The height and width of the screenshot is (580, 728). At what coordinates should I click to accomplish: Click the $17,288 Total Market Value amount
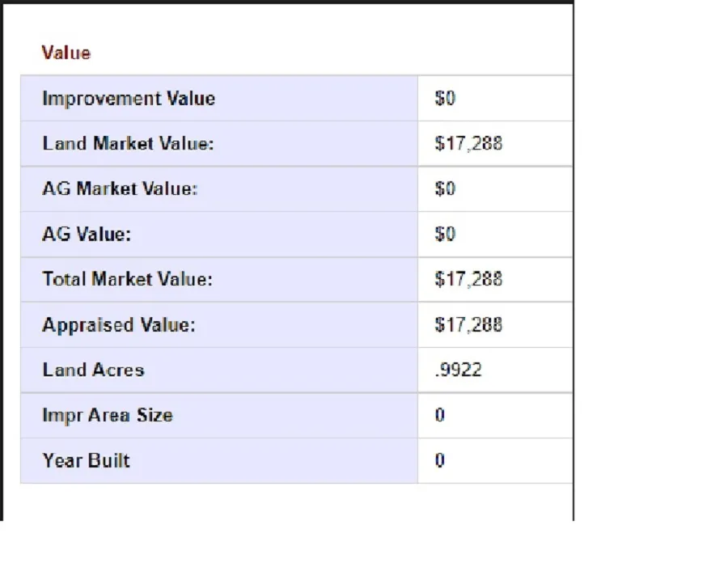click(468, 280)
